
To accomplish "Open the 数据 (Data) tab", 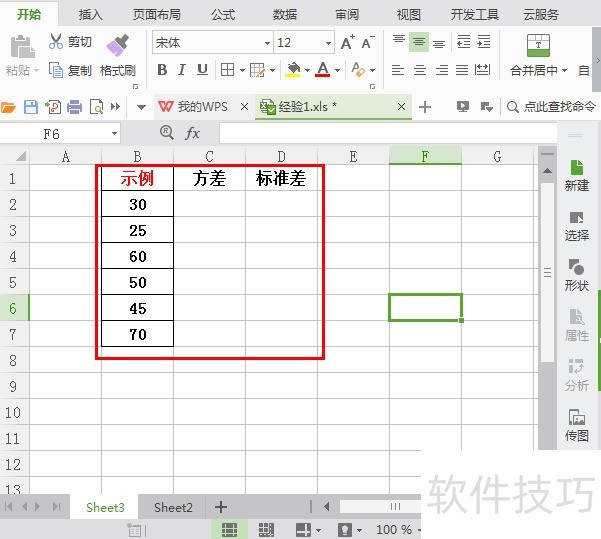I will point(285,15).
